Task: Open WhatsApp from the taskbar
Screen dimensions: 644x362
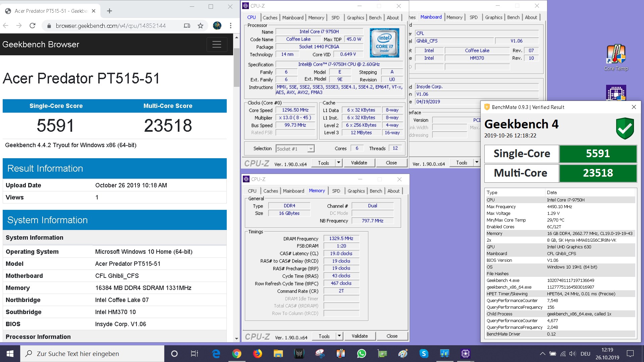Action: point(362,354)
